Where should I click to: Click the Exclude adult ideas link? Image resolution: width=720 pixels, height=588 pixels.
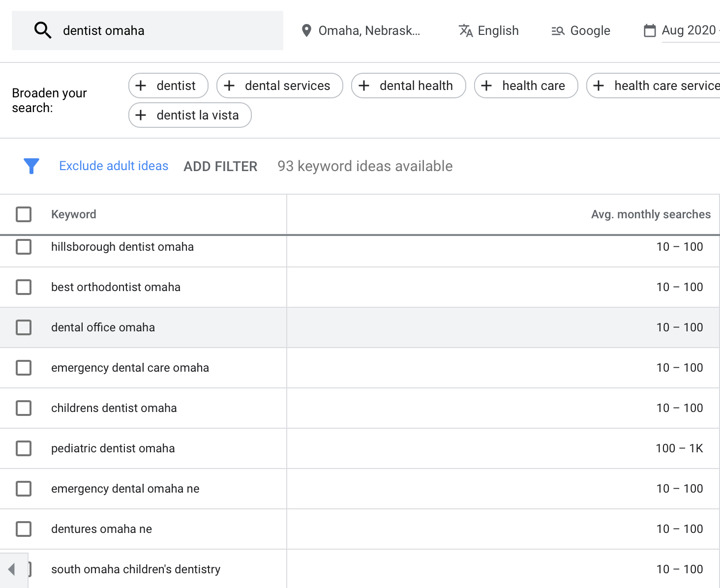pyautogui.click(x=114, y=166)
